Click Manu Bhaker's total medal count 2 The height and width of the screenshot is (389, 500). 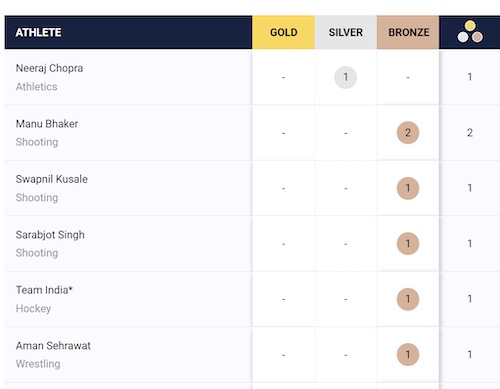(x=470, y=133)
